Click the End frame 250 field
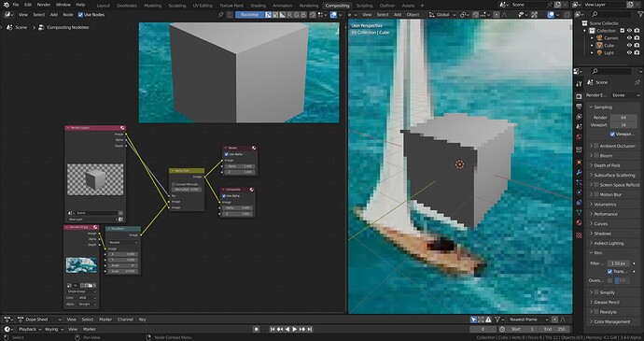This screenshot has width=644, height=341. pos(556,329)
